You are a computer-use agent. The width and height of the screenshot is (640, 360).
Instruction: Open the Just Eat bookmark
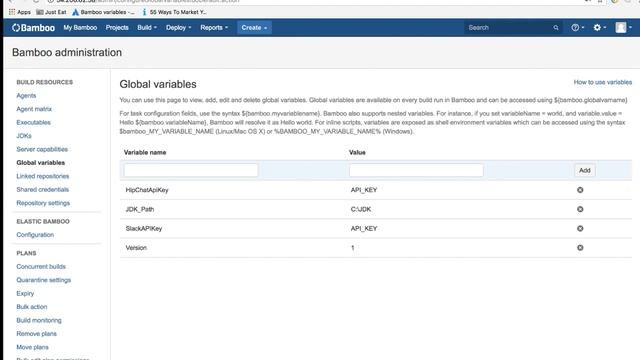click(x=51, y=12)
